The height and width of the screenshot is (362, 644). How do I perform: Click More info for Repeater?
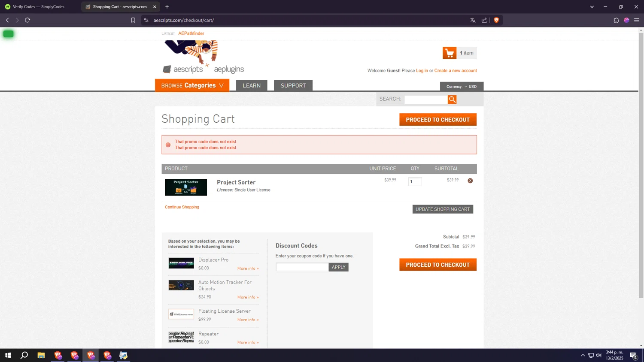point(248,343)
